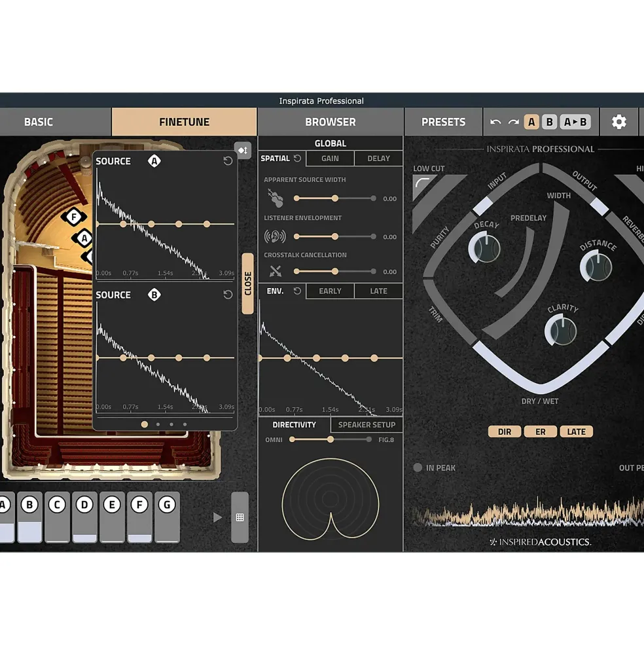Select the GAIN tab
Screen dimensions: 644x645
(330, 158)
